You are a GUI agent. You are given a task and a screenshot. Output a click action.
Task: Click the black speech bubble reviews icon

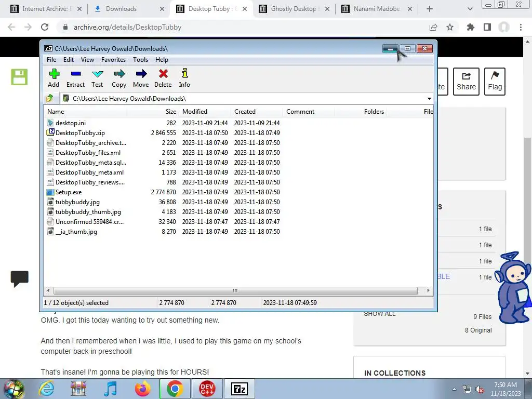click(19, 279)
